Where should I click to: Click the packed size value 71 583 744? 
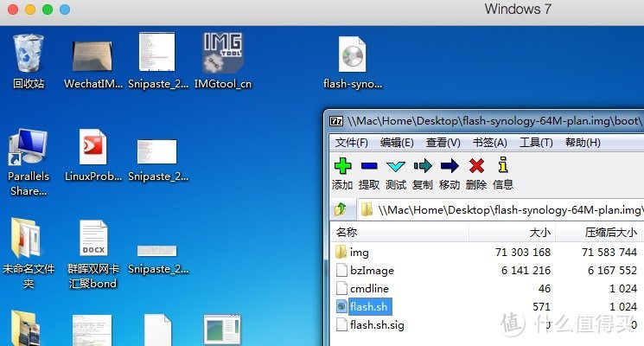(x=609, y=252)
